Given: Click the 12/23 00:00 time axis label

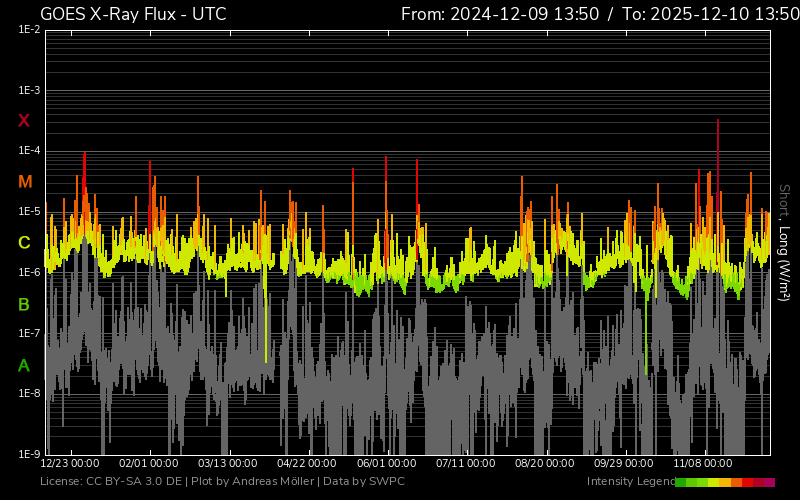Looking at the screenshot, I should [x=70, y=464].
